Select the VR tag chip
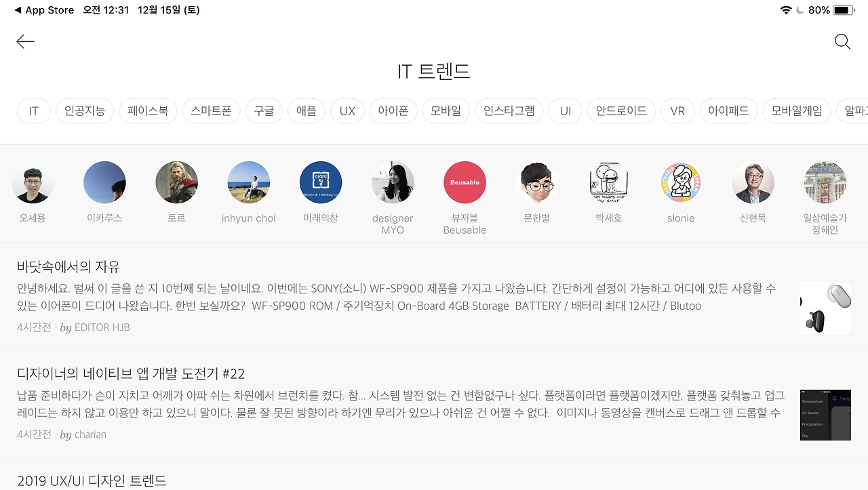The image size is (868, 490). pos(677,111)
